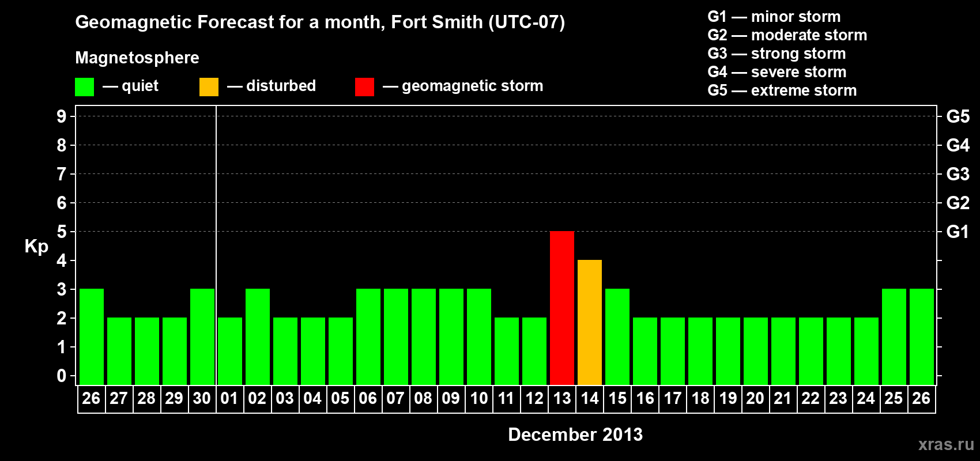Click the Kp value 9 on left axis
980x461 pixels.
pyautogui.click(x=62, y=116)
